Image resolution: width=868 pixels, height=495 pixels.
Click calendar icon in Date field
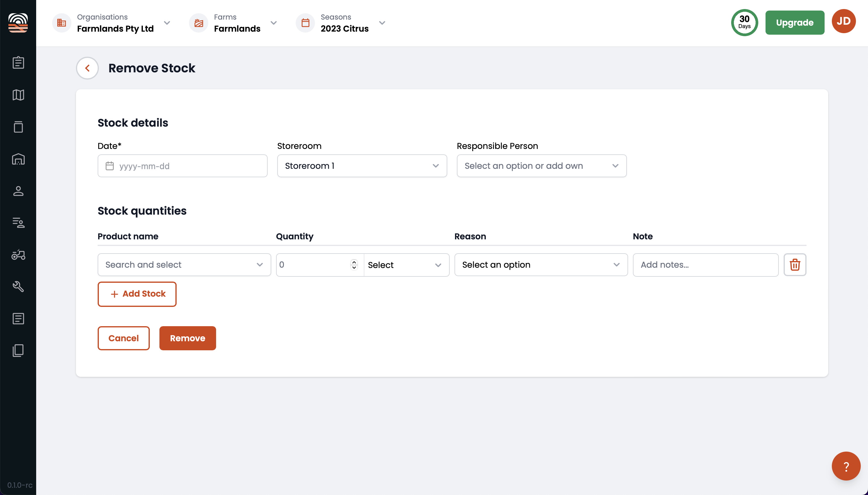click(x=109, y=166)
